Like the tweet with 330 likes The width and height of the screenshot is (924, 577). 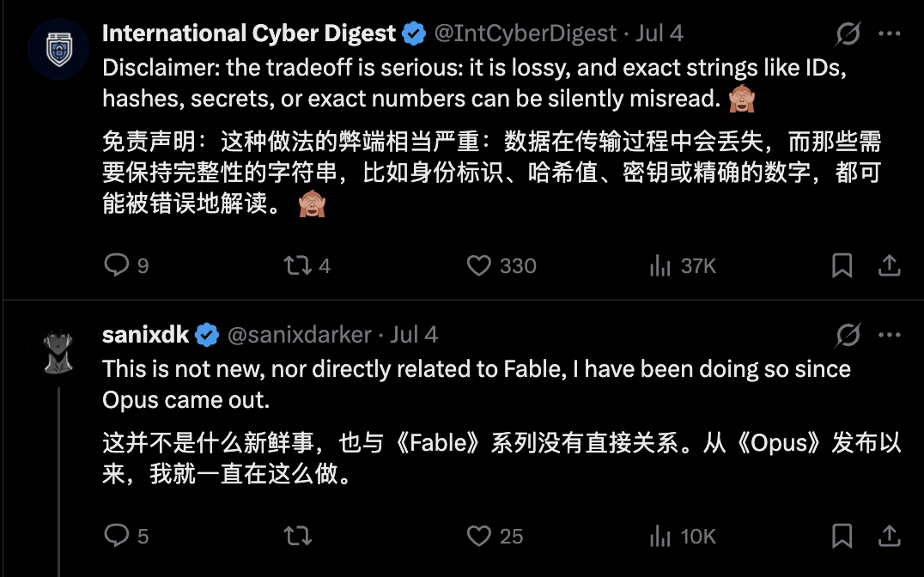point(502,265)
